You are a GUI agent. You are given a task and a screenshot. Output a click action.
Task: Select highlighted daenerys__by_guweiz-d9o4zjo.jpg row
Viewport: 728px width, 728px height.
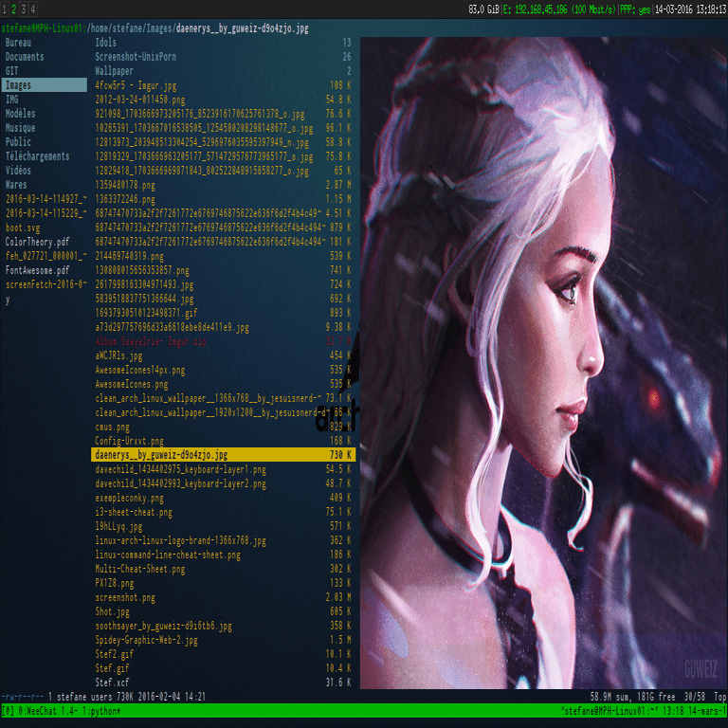224,455
